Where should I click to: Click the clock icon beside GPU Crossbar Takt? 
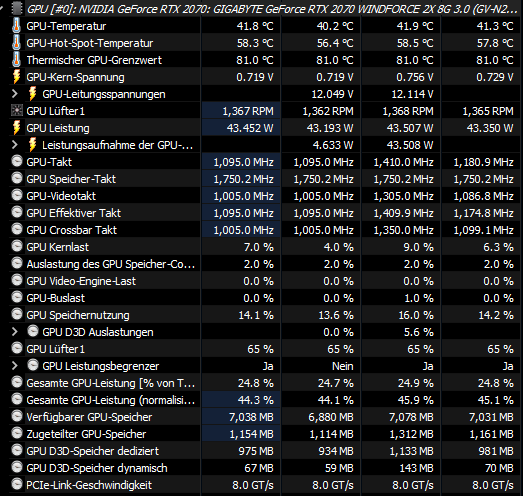[x=17, y=229]
